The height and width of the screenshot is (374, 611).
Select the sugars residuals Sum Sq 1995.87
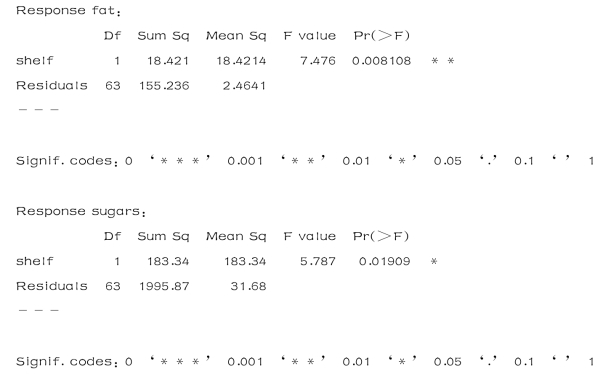pyautogui.click(x=164, y=286)
